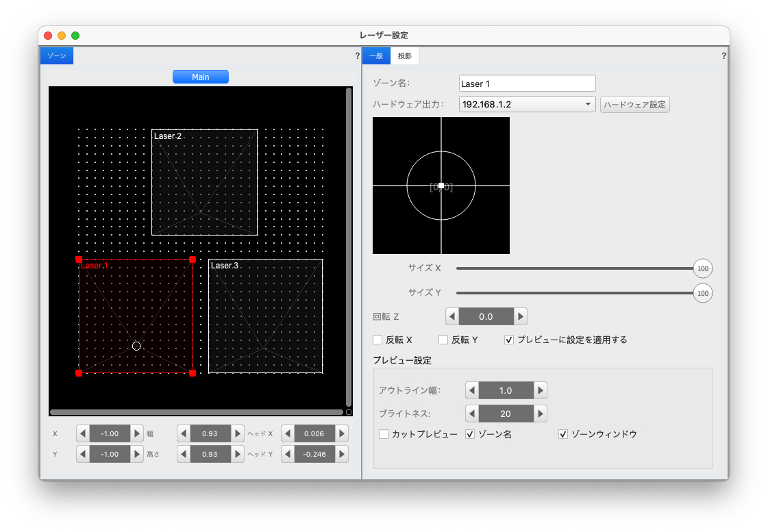
Task: Disable the ゾーン名 checkbox
Action: click(470, 434)
